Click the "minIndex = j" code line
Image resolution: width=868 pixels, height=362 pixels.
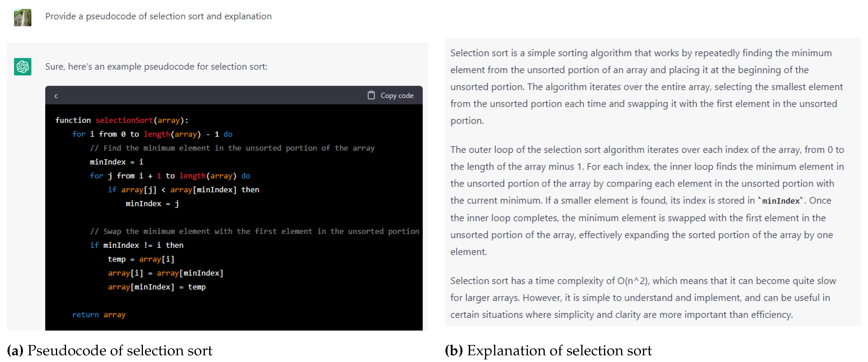click(152, 204)
